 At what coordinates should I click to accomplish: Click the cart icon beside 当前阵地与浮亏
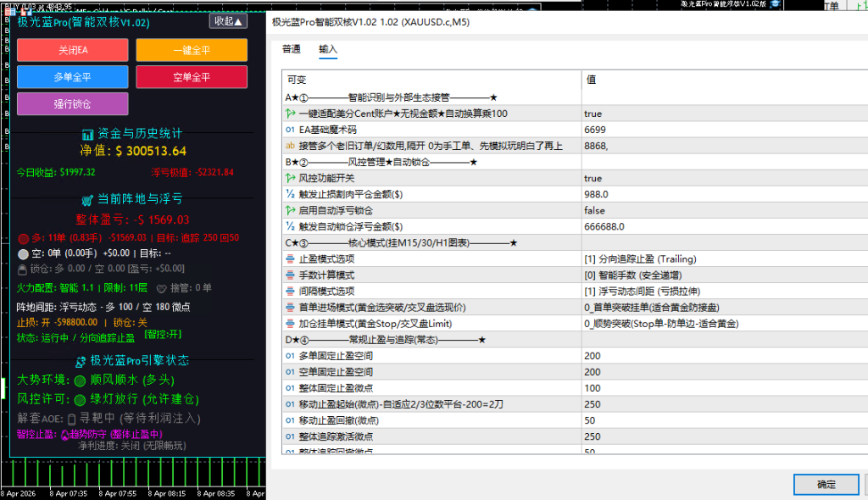click(x=87, y=200)
